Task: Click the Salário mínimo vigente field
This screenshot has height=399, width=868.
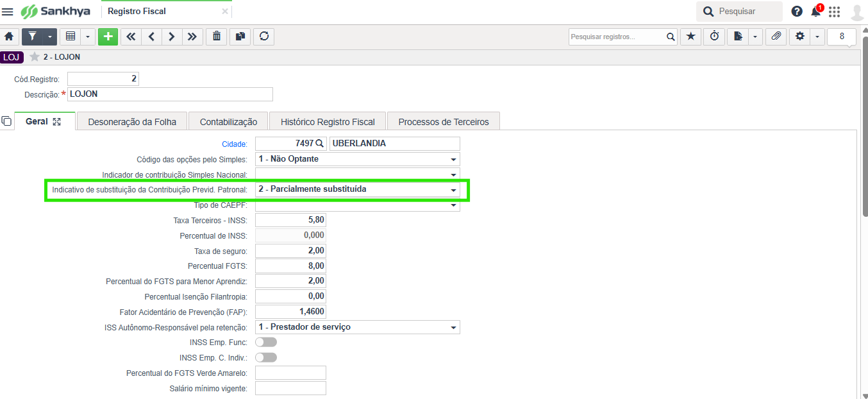Action: [x=290, y=388]
